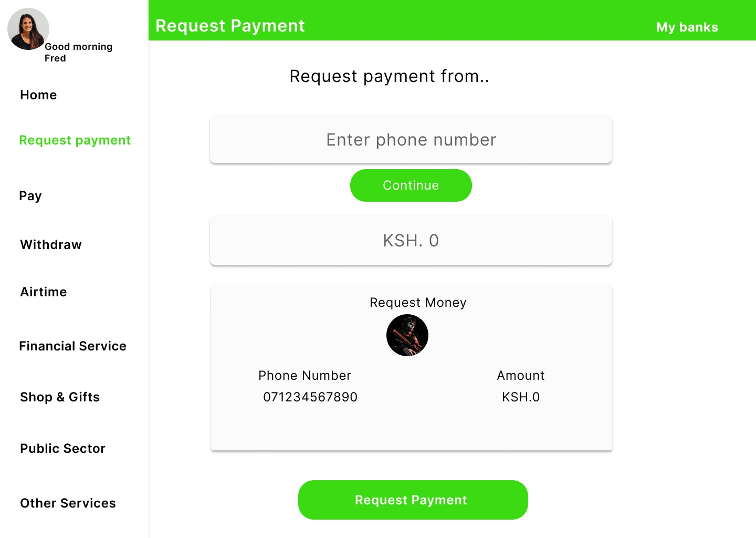Click Fred's profile avatar photo
Screen dimensions: 756x538
tap(28, 29)
